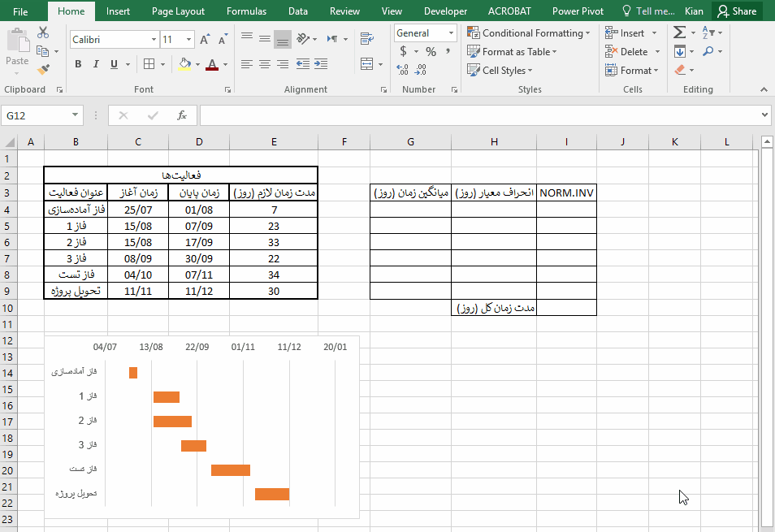Image resolution: width=775 pixels, height=532 pixels.
Task: Toggle Center horizontal alignment
Action: [x=265, y=64]
